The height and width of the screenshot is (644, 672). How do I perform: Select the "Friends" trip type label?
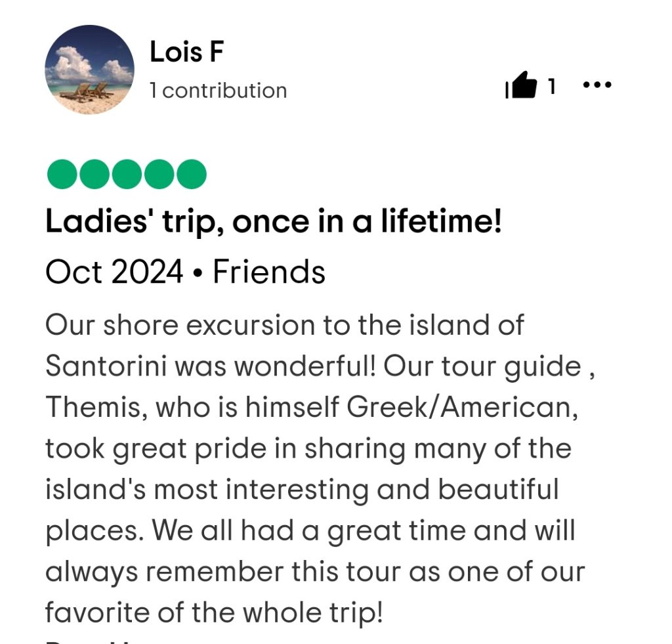click(268, 271)
